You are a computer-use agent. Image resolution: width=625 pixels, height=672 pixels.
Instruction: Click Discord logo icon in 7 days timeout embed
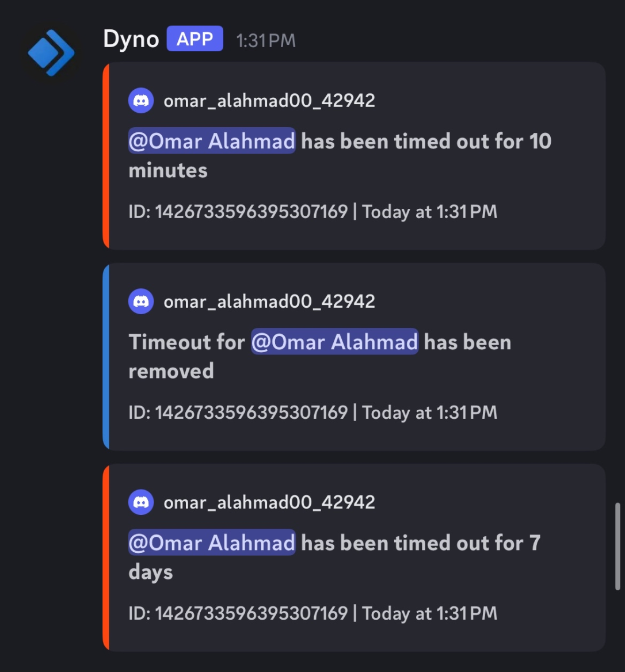pyautogui.click(x=141, y=502)
